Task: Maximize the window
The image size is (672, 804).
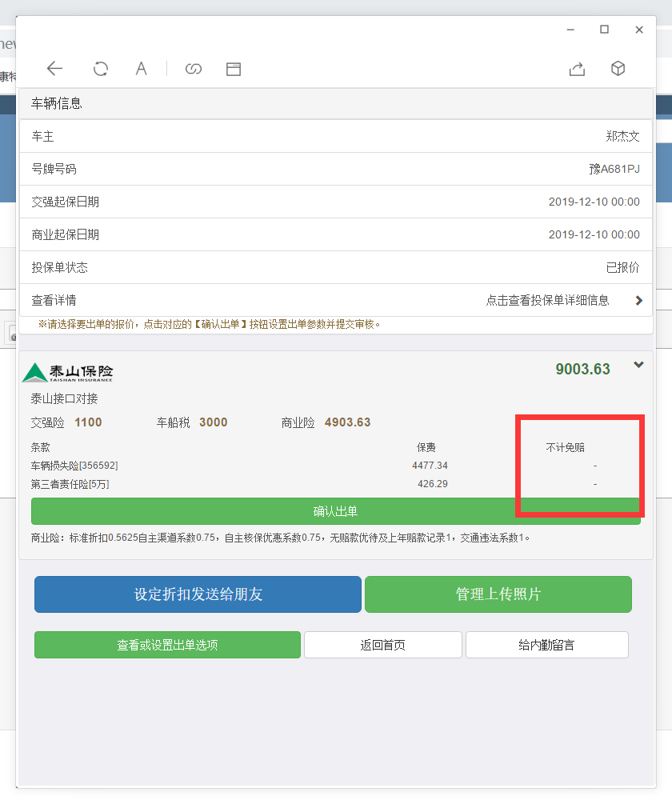Action: pos(604,30)
